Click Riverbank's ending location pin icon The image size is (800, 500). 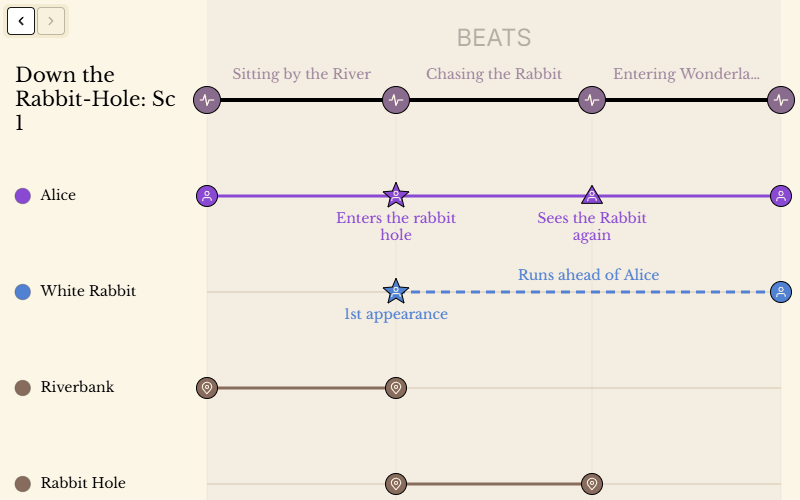[396, 388]
